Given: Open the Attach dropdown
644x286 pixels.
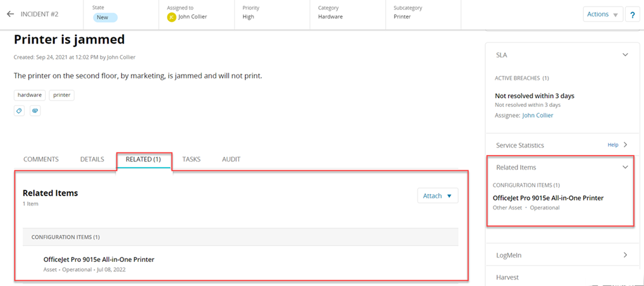Looking at the screenshot, I should (x=437, y=196).
